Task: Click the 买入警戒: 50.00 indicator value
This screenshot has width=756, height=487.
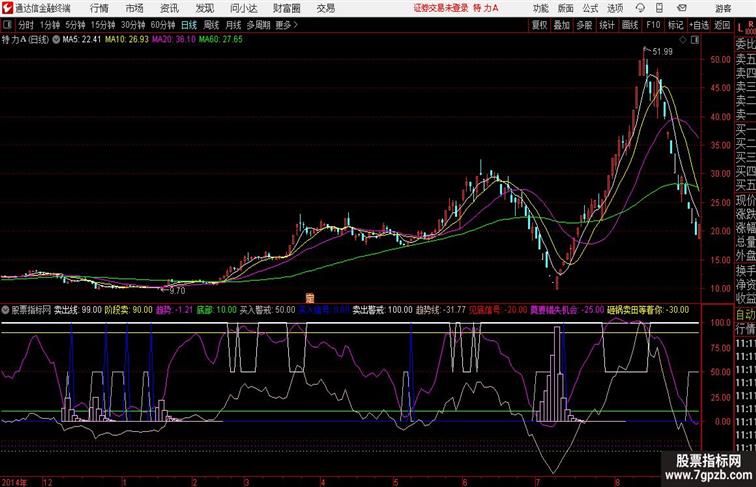Action: [268, 310]
